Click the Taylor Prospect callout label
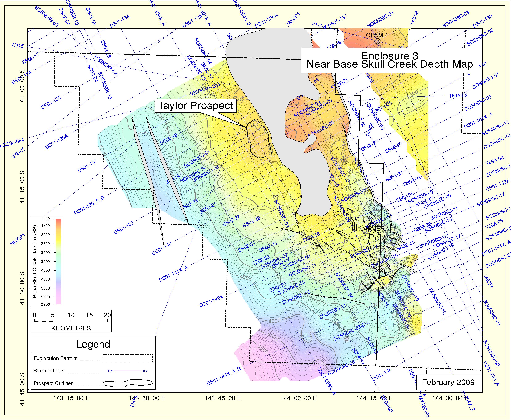 pos(195,106)
